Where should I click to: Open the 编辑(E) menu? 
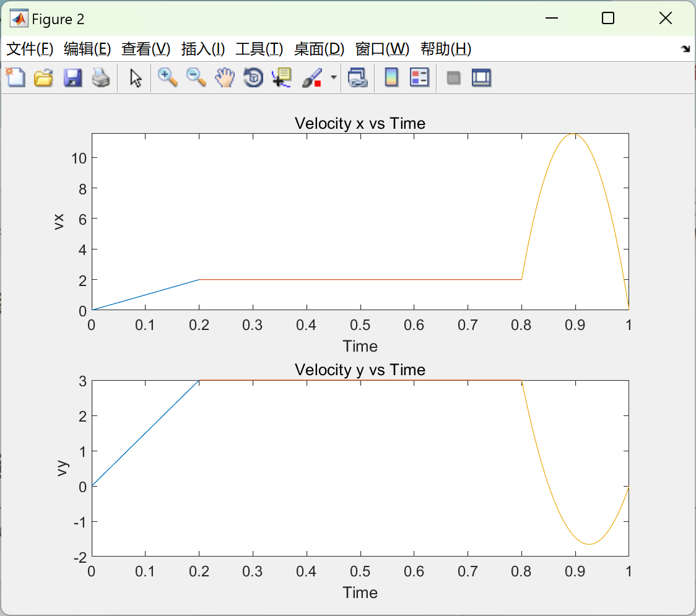(87, 49)
